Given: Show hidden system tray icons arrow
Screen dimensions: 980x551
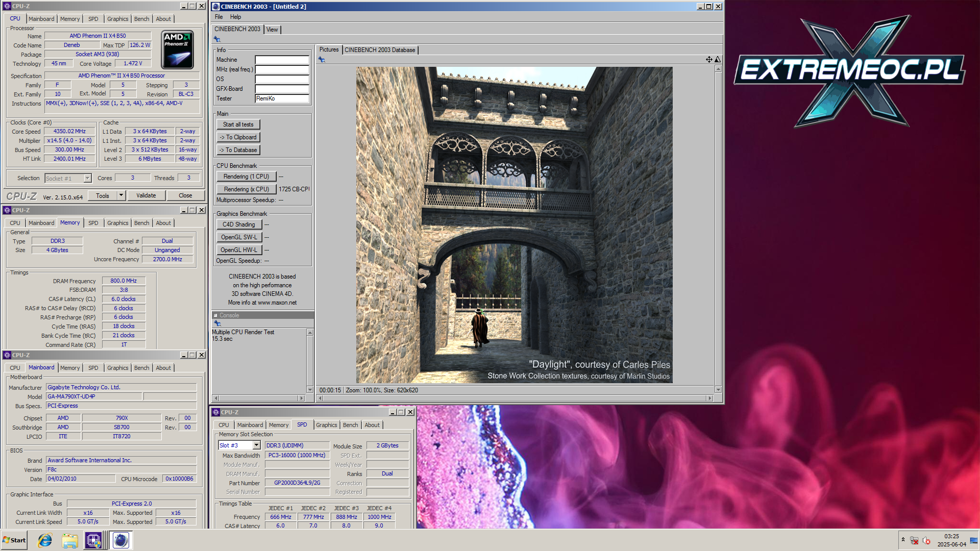Looking at the screenshot, I should (x=903, y=540).
